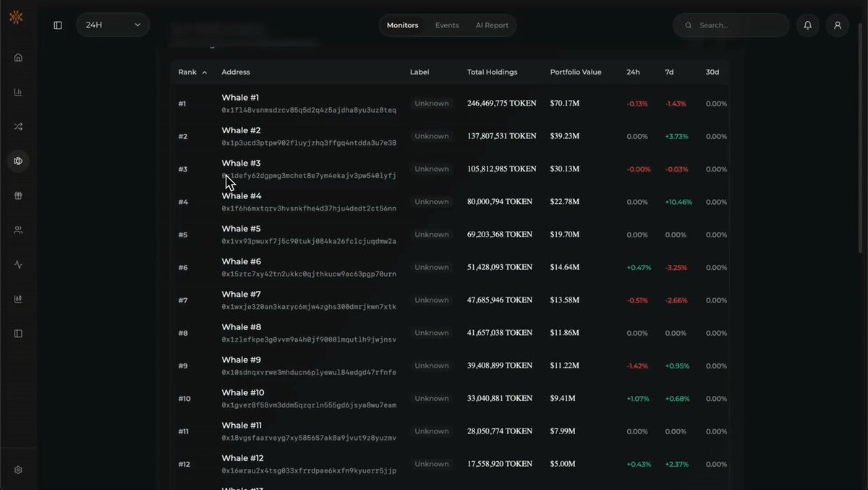
Task: Click the bottom panel layout sidebar icon
Action: pos(18,334)
